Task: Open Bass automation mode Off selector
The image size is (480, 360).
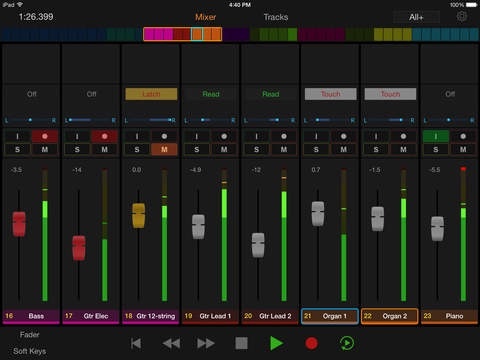Action: pyautogui.click(x=32, y=94)
